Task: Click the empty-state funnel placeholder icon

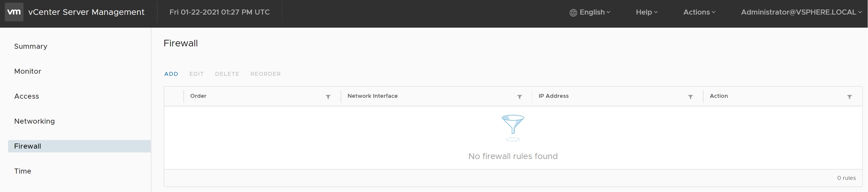Action: [x=512, y=127]
